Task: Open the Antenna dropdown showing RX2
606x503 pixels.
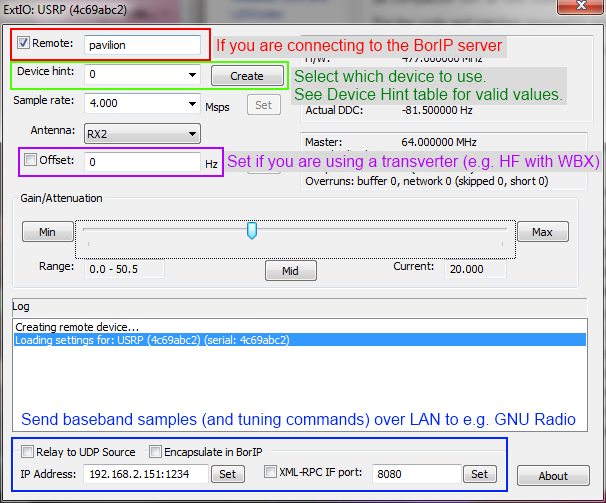Action: point(191,133)
